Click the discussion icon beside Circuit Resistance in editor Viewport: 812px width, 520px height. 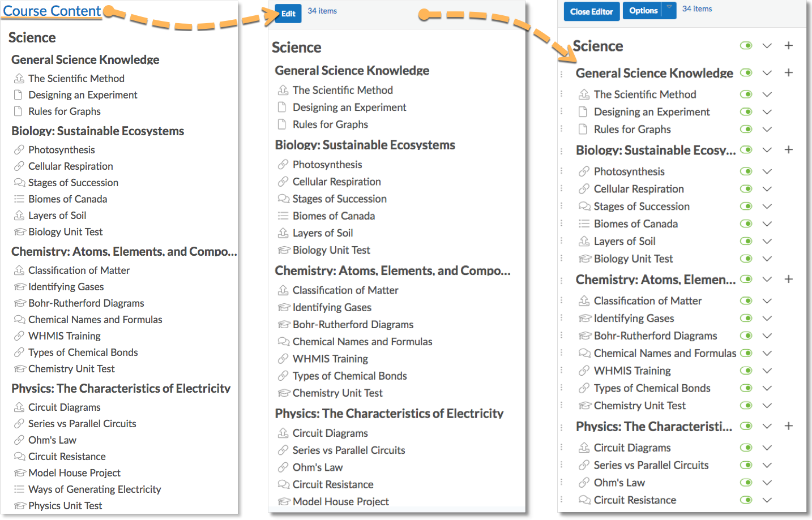click(584, 500)
